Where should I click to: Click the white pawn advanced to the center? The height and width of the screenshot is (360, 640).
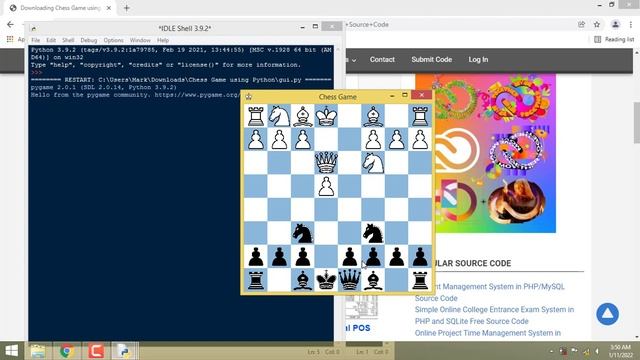pos(326,186)
